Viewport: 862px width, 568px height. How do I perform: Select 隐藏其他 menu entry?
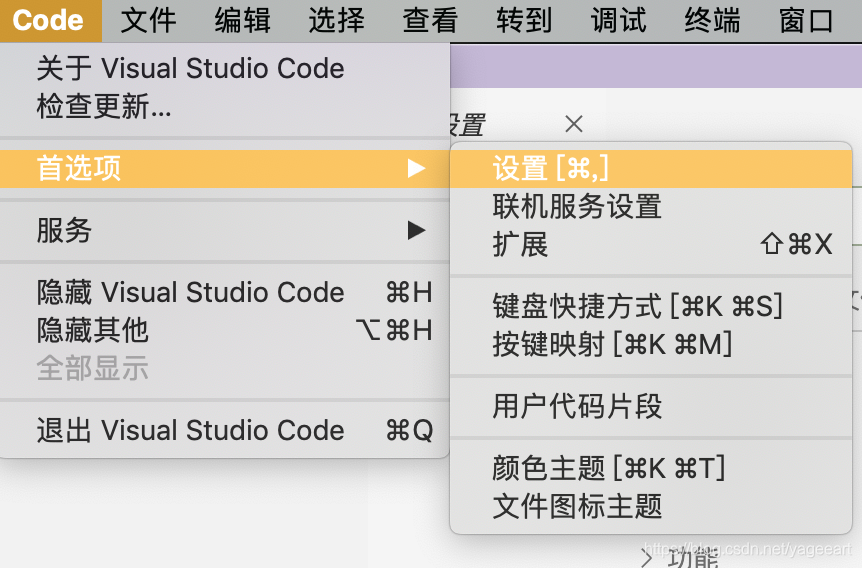[224, 330]
